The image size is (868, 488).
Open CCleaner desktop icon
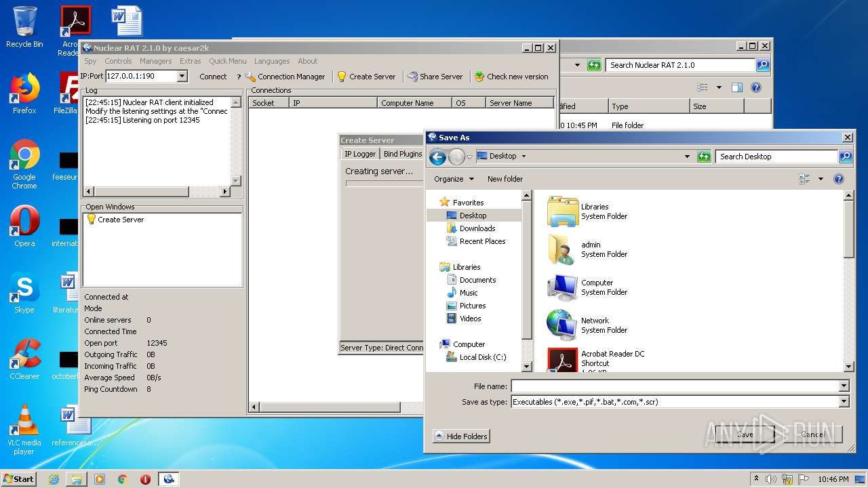pyautogui.click(x=24, y=359)
